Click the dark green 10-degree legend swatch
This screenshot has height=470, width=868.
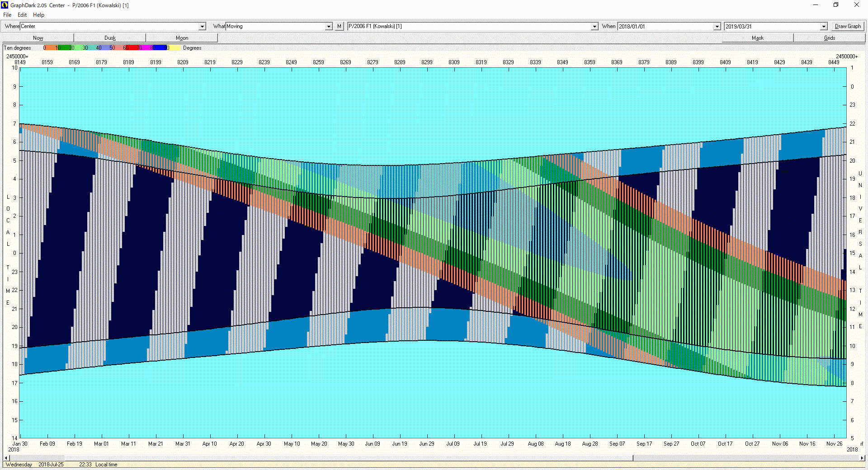click(x=64, y=48)
